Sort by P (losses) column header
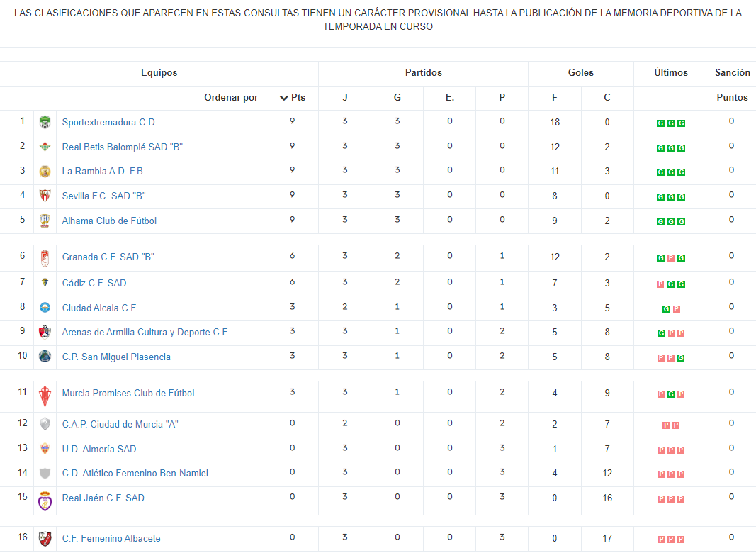 click(x=502, y=97)
